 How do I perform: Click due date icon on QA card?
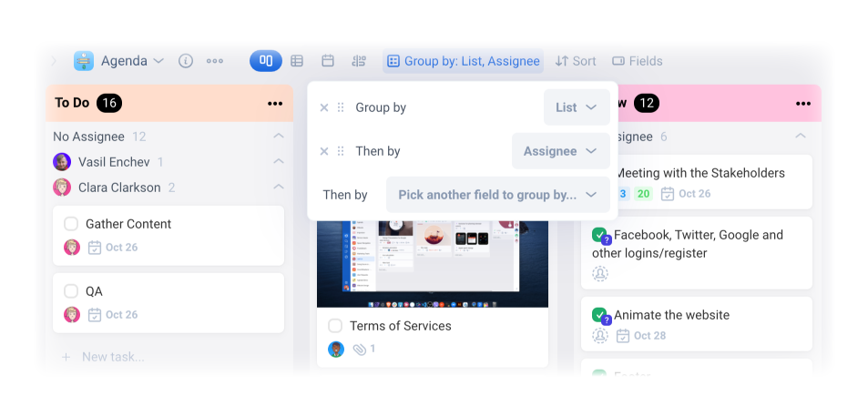tap(95, 315)
